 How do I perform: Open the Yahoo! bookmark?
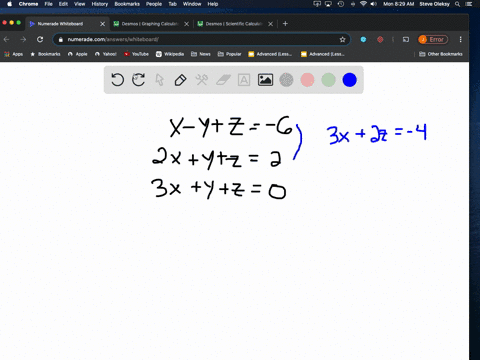tap(106, 54)
